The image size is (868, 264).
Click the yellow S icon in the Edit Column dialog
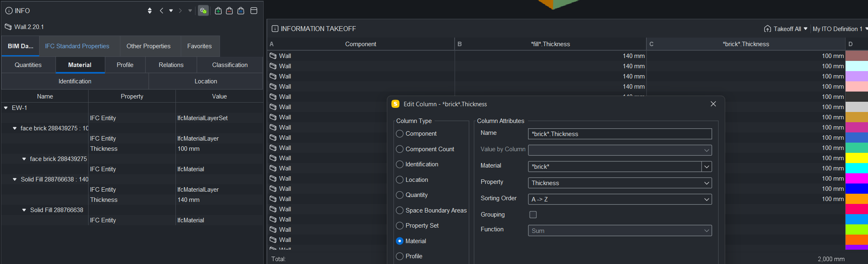coord(395,104)
